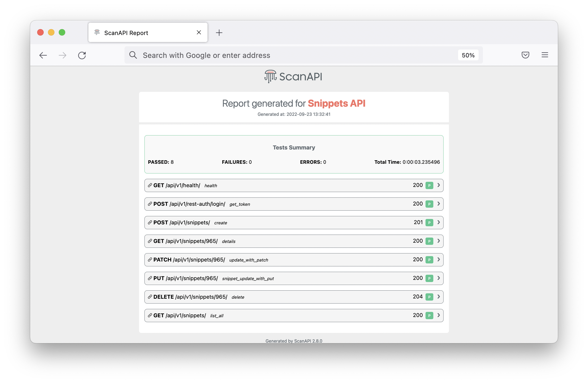588x383 pixels.
Task: Click the anchor icon on the DELETE snippets row
Action: (150, 297)
